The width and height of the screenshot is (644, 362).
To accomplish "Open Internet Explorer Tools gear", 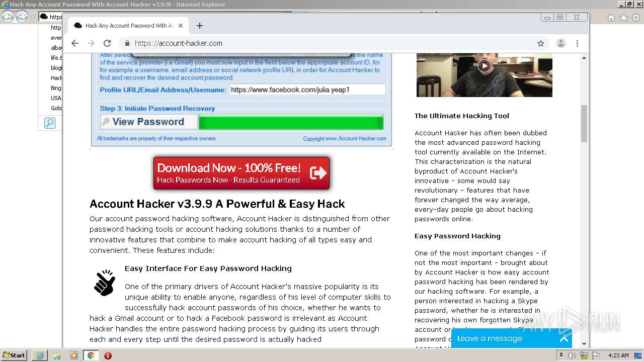I will 636,18.
